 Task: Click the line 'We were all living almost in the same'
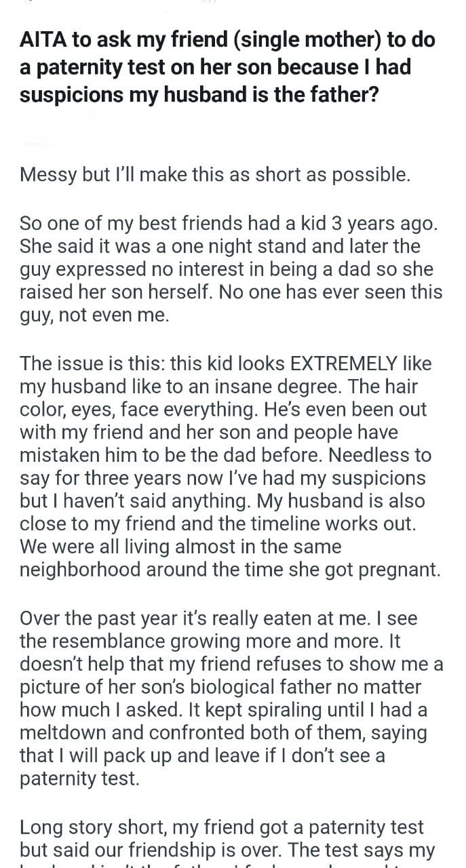pyautogui.click(x=180, y=546)
